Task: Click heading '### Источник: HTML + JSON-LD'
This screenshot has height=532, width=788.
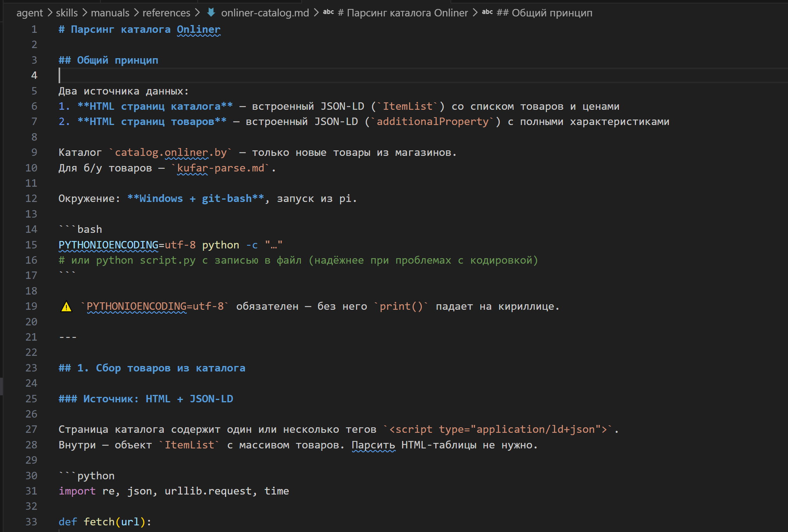Action: pos(146,399)
